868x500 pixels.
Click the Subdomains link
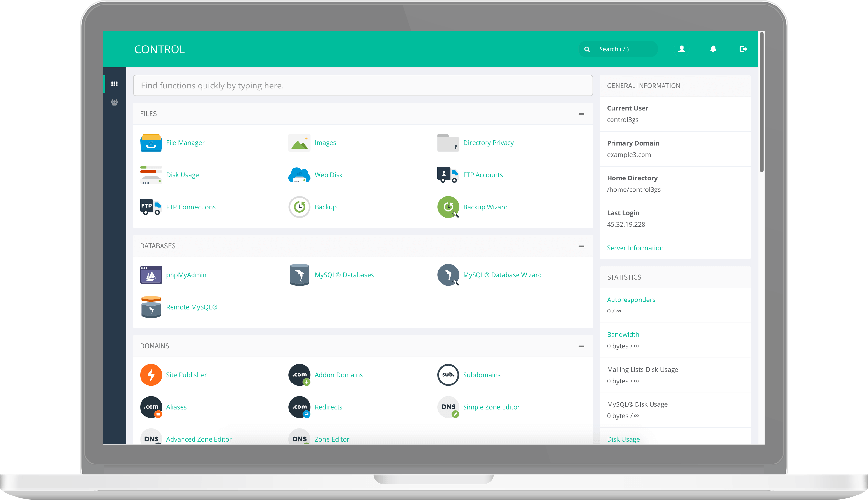pos(482,375)
